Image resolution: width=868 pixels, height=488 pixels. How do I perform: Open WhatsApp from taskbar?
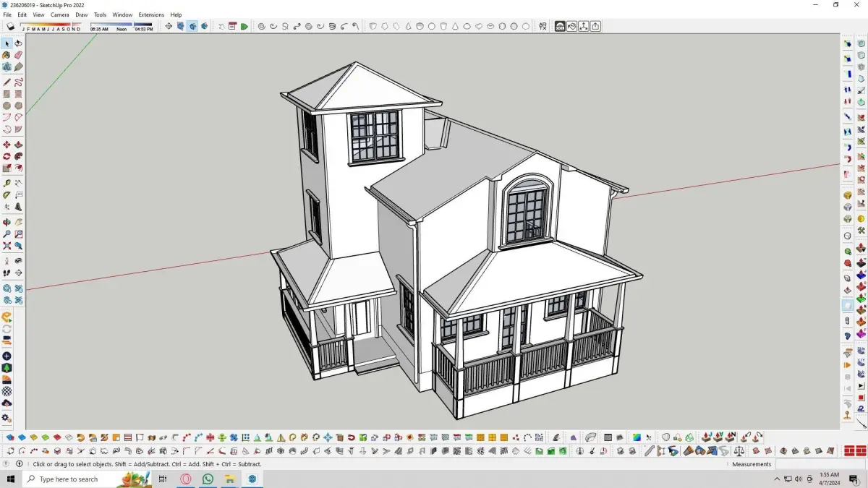tap(208, 479)
